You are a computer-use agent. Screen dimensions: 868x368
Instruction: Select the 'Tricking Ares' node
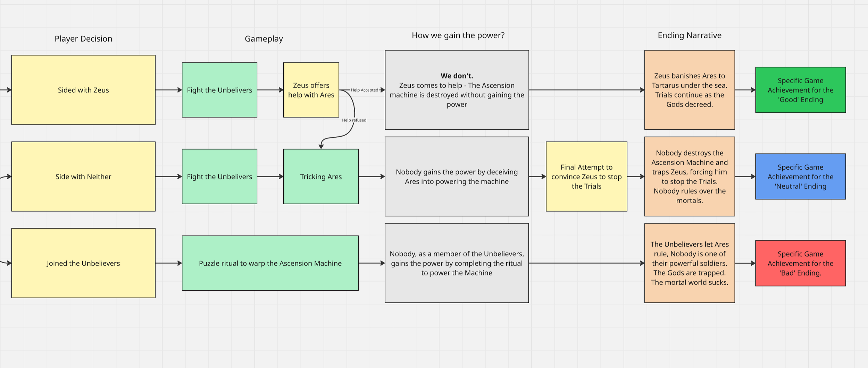click(x=320, y=176)
